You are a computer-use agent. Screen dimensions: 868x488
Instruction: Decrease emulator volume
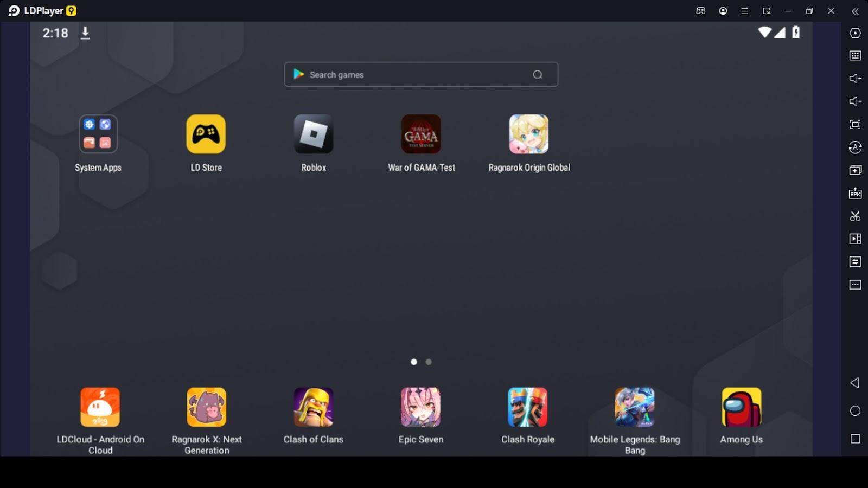pyautogui.click(x=855, y=101)
